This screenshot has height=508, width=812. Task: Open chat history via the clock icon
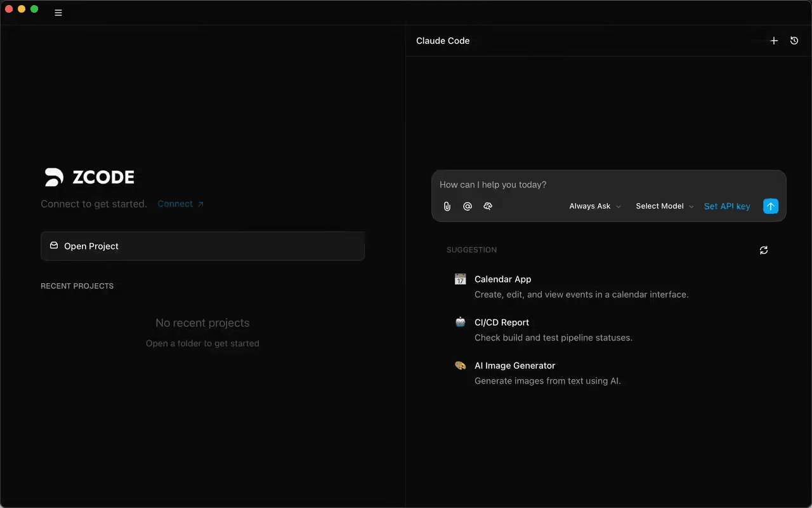click(794, 40)
